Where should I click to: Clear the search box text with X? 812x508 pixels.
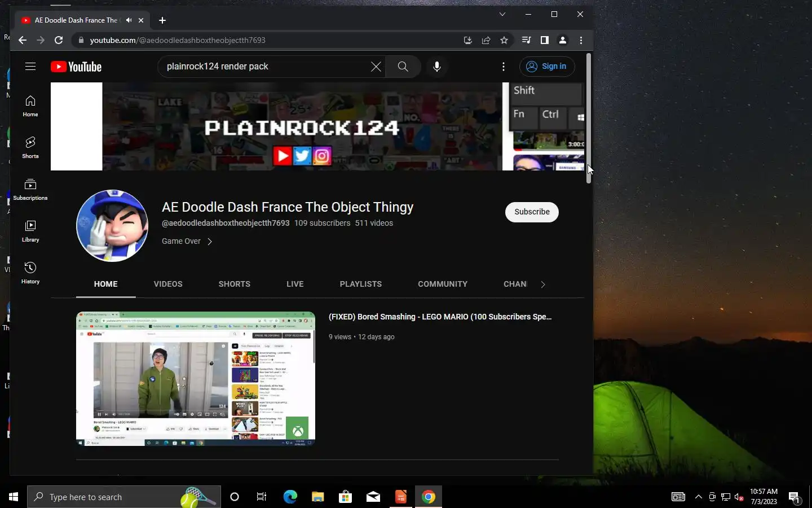pos(376,67)
